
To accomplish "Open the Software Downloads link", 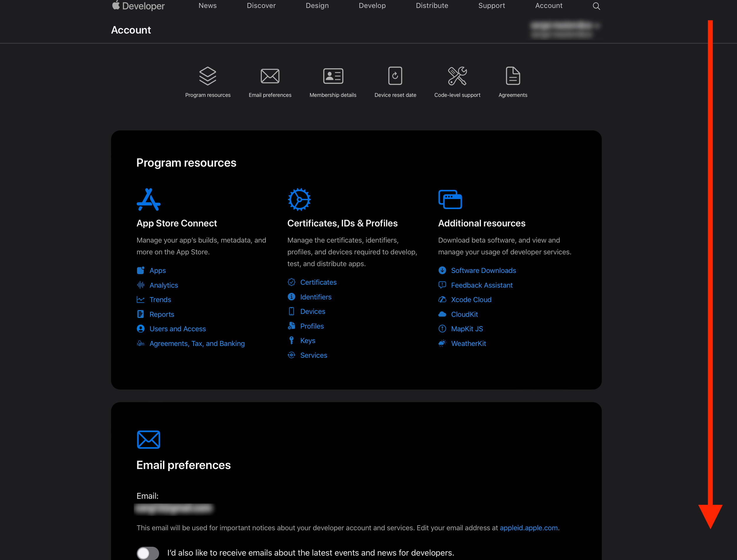I will click(x=484, y=270).
